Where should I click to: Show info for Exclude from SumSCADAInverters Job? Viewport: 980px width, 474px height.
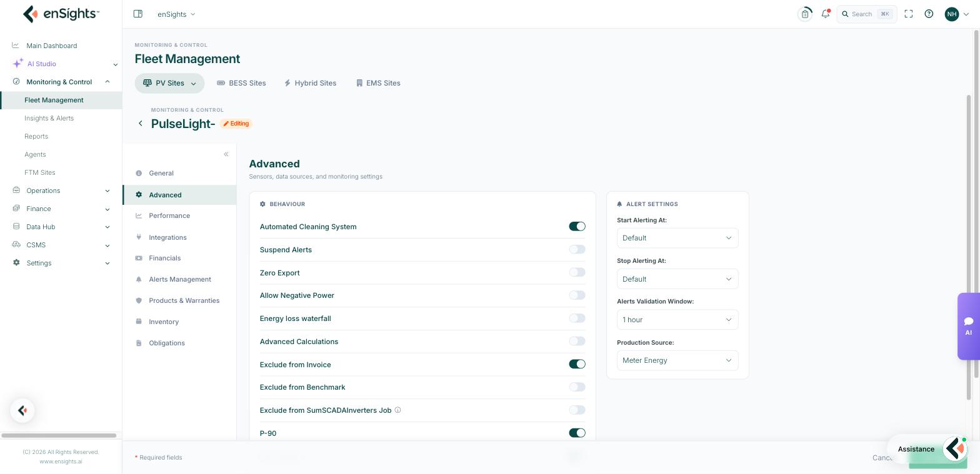[397, 410]
